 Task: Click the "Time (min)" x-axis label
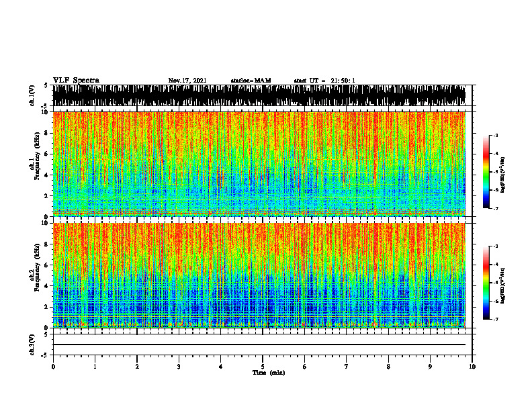[x=269, y=373]
